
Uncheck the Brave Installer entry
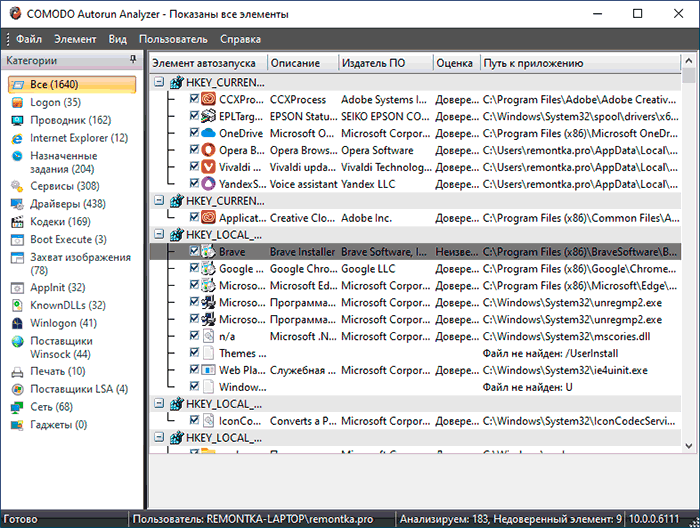[x=194, y=251]
